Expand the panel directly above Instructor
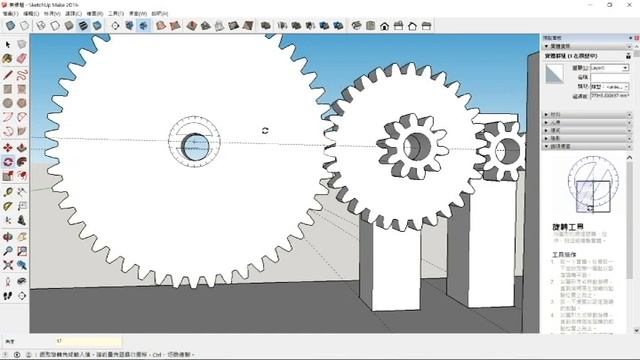Viewport: 640px width, 360px height. (x=586, y=138)
